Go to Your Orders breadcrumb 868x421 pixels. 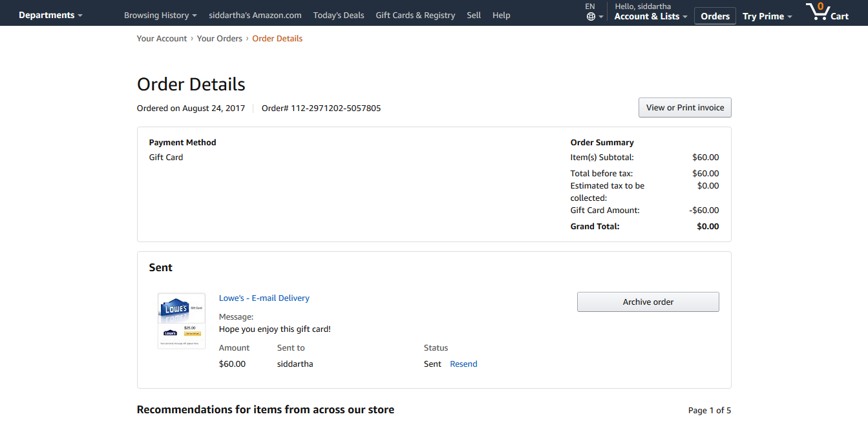click(220, 39)
